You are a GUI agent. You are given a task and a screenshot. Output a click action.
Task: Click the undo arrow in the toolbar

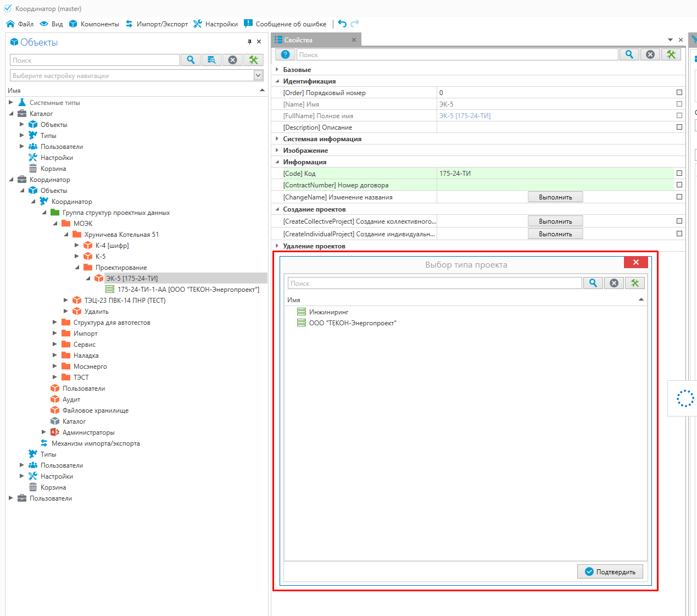(342, 24)
